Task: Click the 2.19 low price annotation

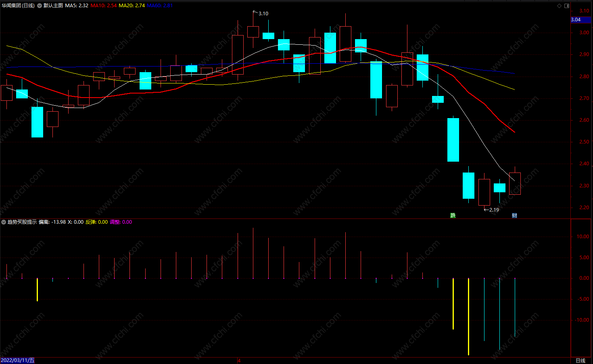Action: (x=494, y=210)
